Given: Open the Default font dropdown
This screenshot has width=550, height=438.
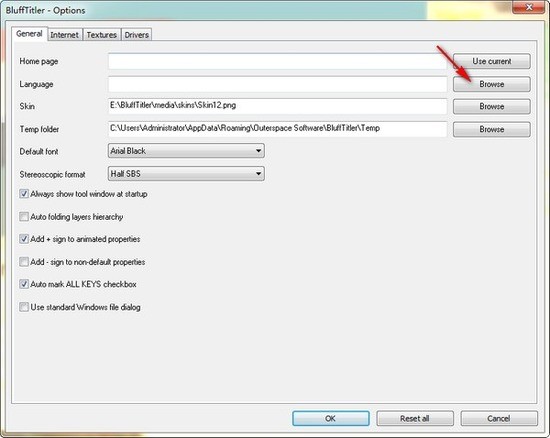Looking at the screenshot, I should tap(186, 151).
